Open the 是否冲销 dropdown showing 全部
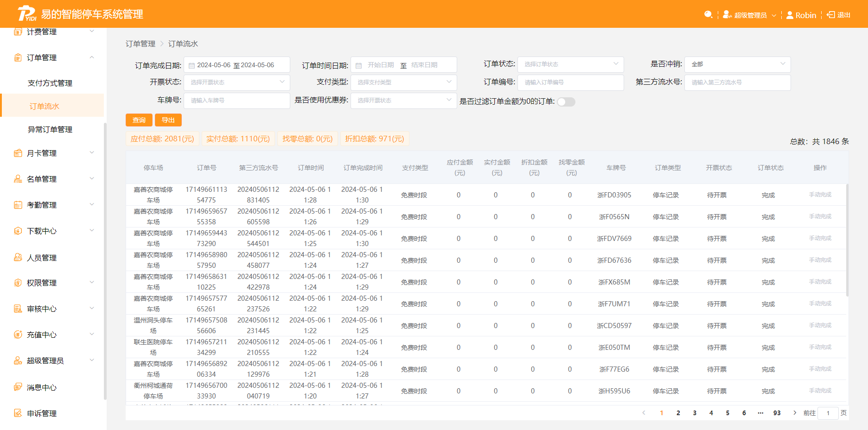This screenshot has height=430, width=868. point(737,64)
